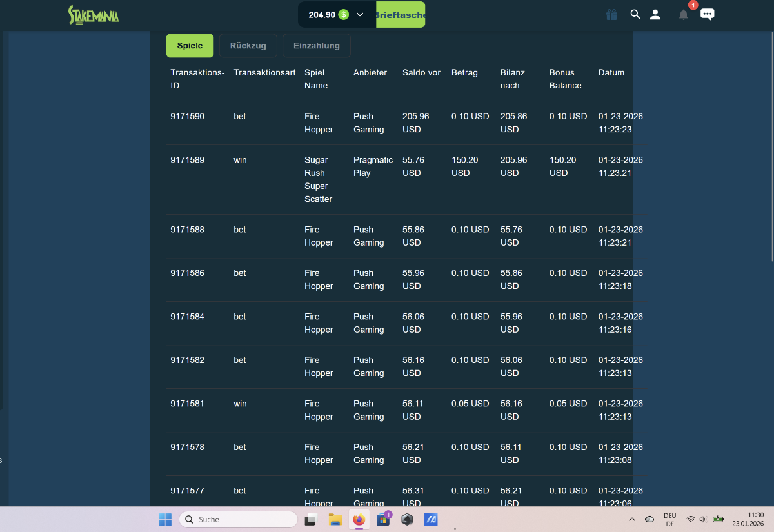This screenshot has width=774, height=532.
Task: Click the Brieftasche wallet button
Action: [401, 14]
